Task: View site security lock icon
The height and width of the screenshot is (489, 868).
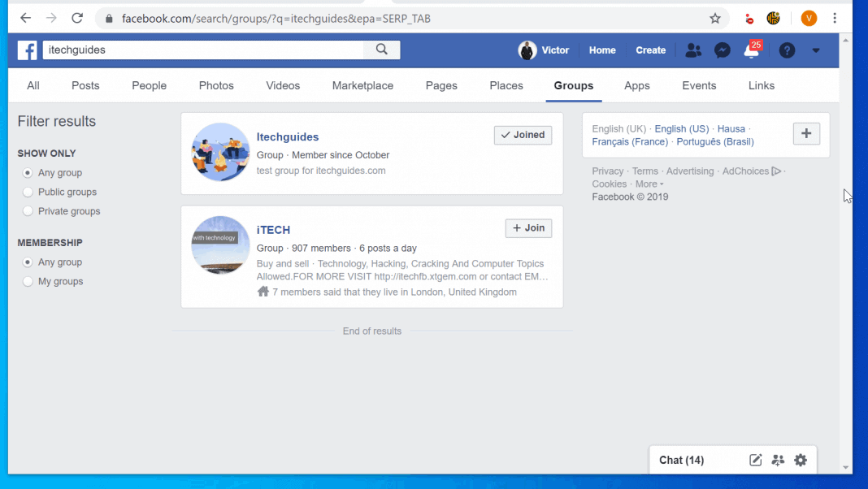Action: (x=109, y=19)
